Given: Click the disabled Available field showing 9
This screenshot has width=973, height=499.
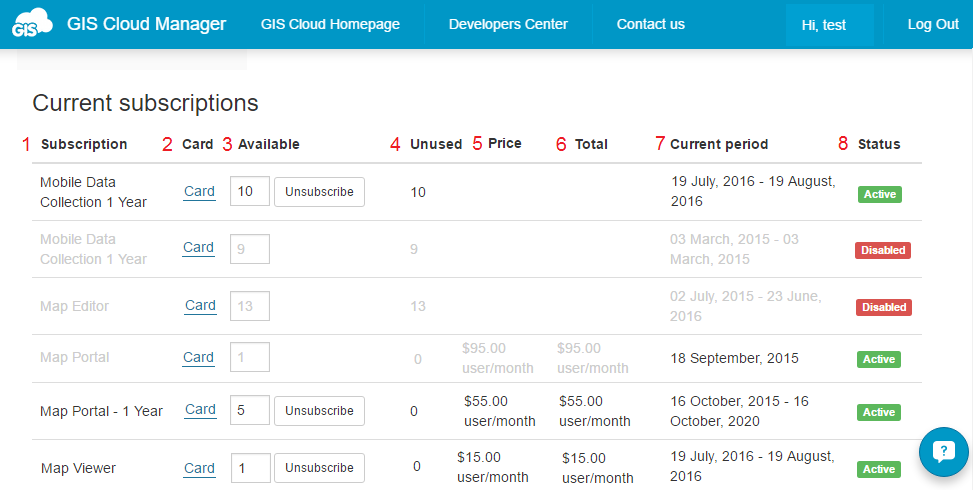Looking at the screenshot, I should pyautogui.click(x=250, y=249).
